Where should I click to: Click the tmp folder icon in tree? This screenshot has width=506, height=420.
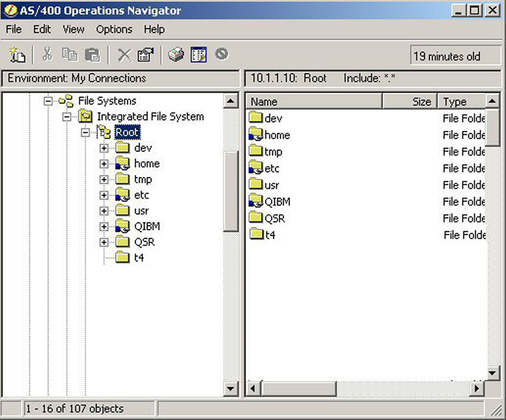pos(123,179)
